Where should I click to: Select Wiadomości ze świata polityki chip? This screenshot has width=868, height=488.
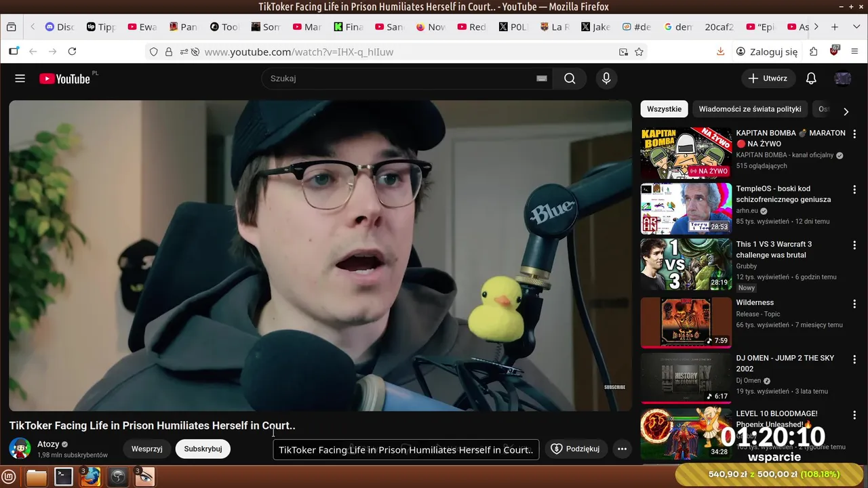750,109
